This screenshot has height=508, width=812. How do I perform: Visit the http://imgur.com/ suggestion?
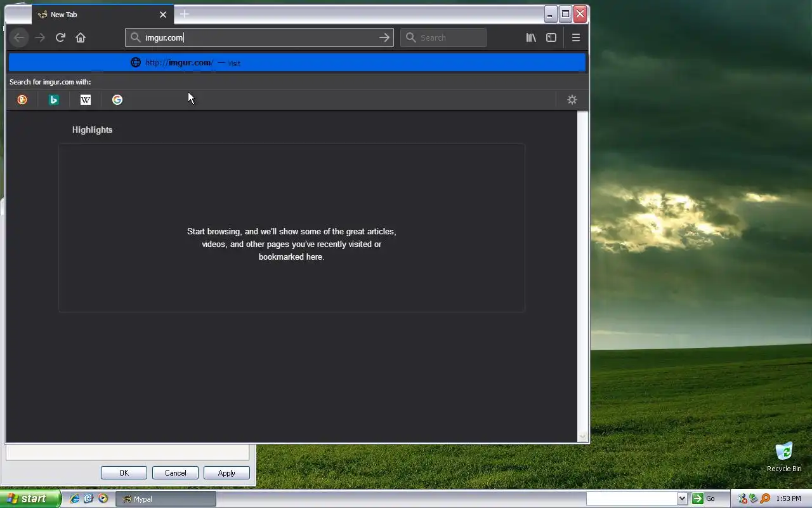(297, 63)
